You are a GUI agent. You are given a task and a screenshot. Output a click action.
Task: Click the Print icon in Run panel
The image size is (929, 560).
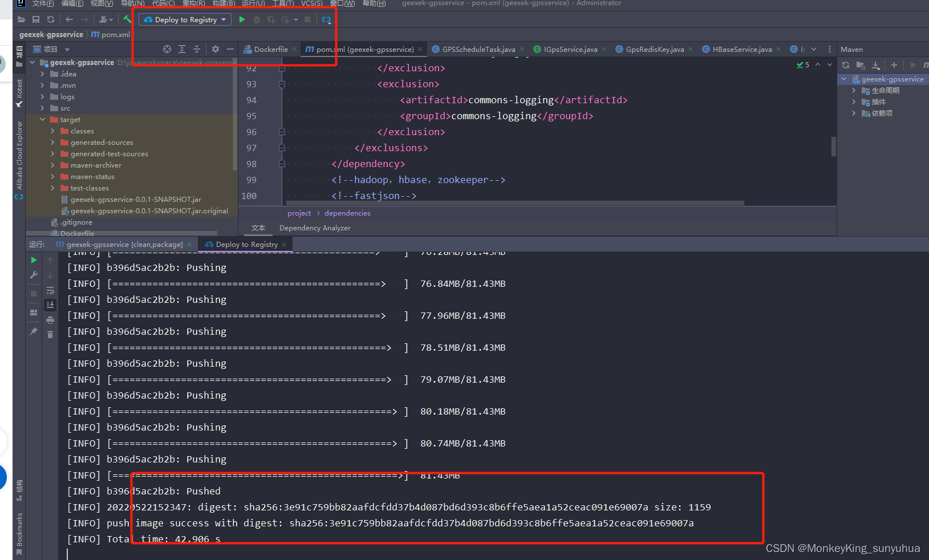point(50,320)
